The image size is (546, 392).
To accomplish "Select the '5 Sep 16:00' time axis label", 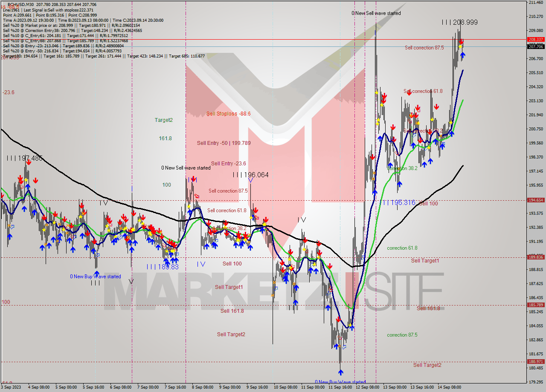I will click(x=93, y=387).
